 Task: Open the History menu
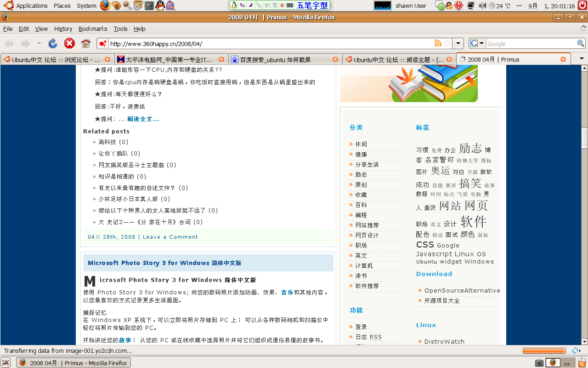click(63, 29)
